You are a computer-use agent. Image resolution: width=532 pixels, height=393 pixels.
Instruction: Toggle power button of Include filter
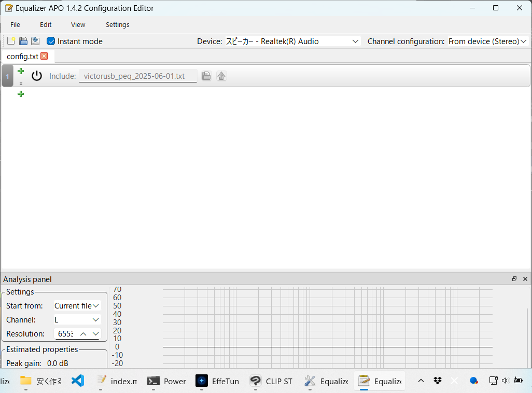(x=37, y=76)
